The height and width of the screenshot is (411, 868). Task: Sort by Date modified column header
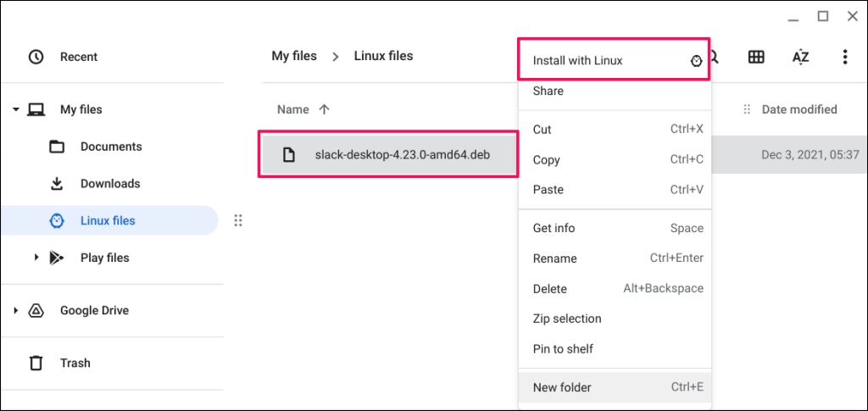(x=798, y=109)
